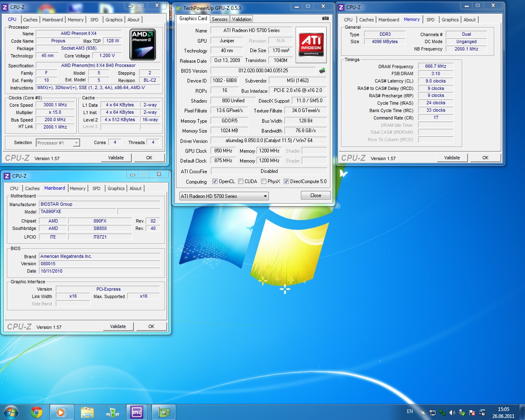Image resolution: width=525 pixels, height=420 pixels.
Task: Click title bar Z icon of the Memory CPU-Z window
Action: click(341, 7)
